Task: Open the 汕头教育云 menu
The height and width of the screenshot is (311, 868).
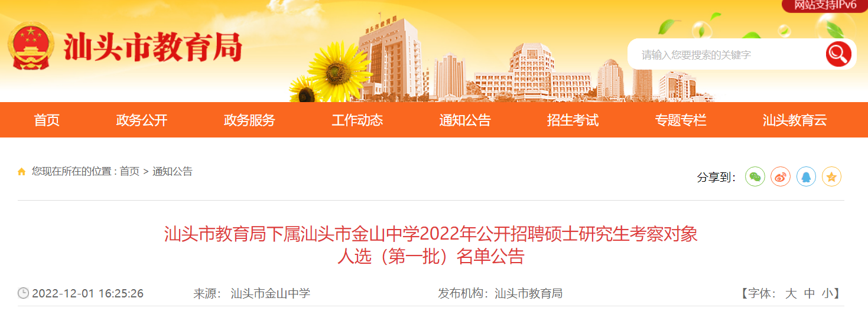Action: 795,120
